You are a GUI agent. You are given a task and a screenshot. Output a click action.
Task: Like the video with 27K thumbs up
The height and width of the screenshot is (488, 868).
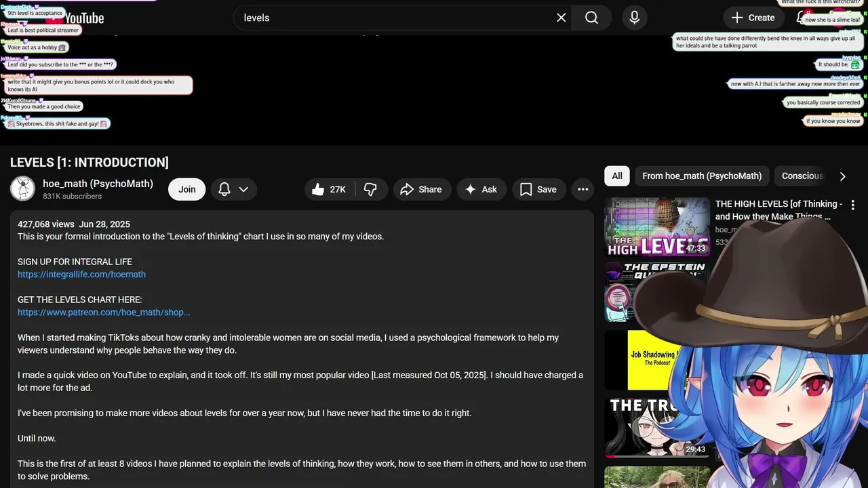point(330,190)
